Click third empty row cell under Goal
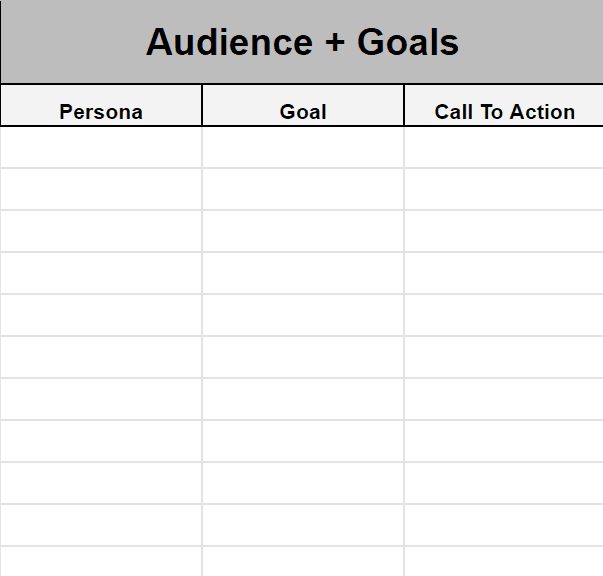Screen dimensions: 603x576 (303, 231)
